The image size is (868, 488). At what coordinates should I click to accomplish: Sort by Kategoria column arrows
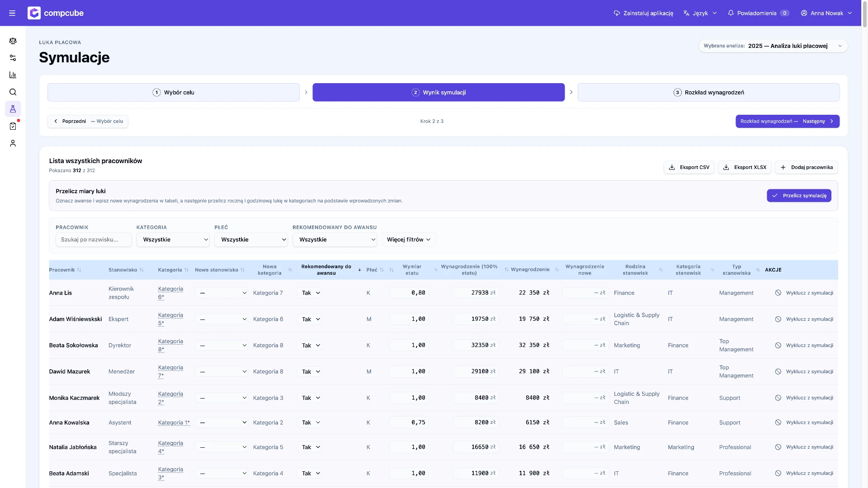click(x=186, y=270)
